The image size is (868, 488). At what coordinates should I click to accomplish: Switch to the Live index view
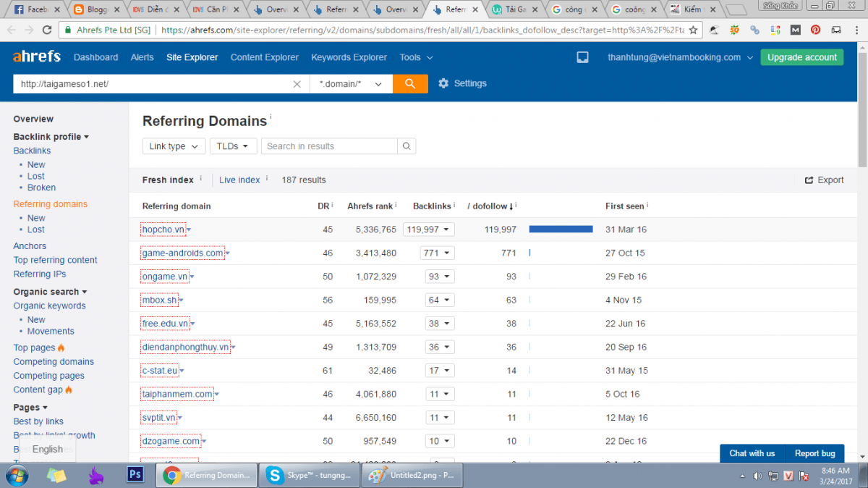coord(239,180)
